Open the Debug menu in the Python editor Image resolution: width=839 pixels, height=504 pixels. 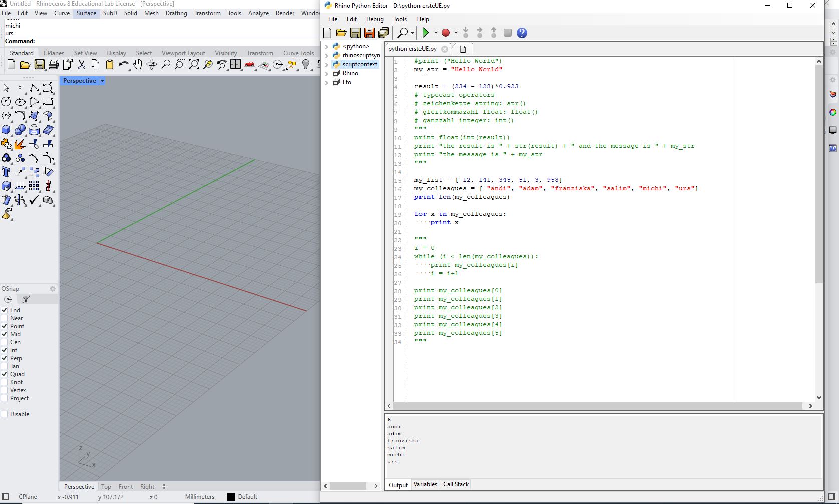374,19
